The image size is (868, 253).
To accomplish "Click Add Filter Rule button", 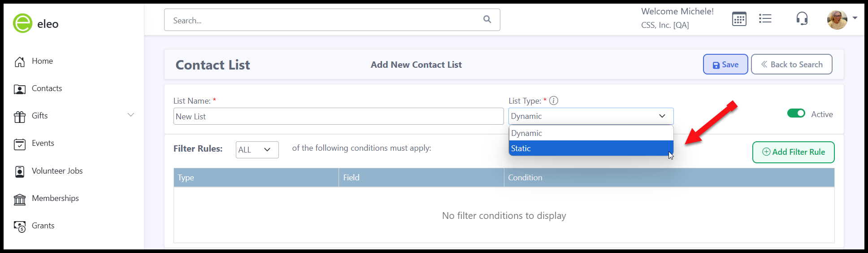I will [x=793, y=152].
